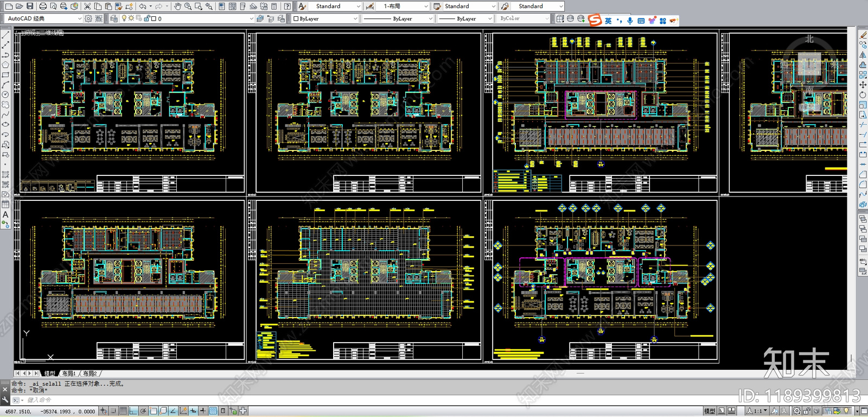Screen dimensions: 868x417
Task: Click the Sogou input method S icon
Action: click(595, 21)
